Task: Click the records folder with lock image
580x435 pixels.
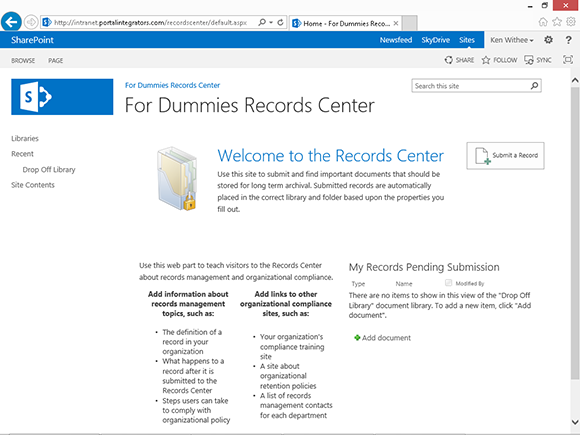Action: [178, 179]
